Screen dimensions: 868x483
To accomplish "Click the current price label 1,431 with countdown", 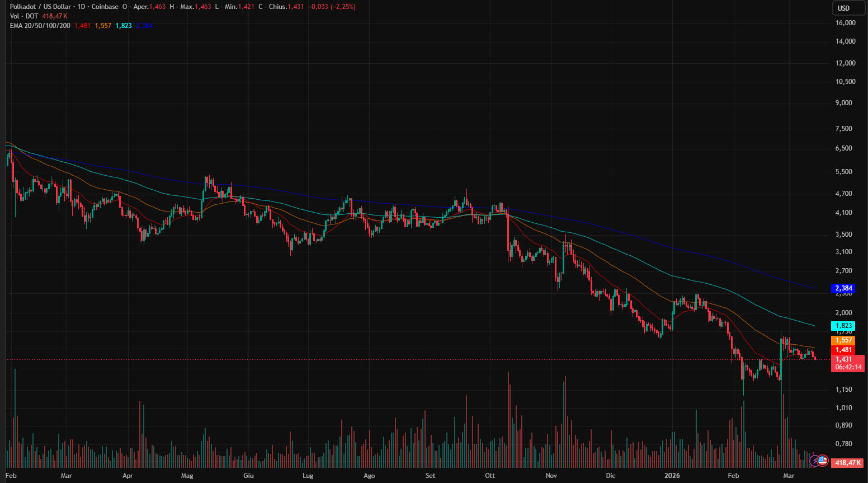I will point(848,363).
